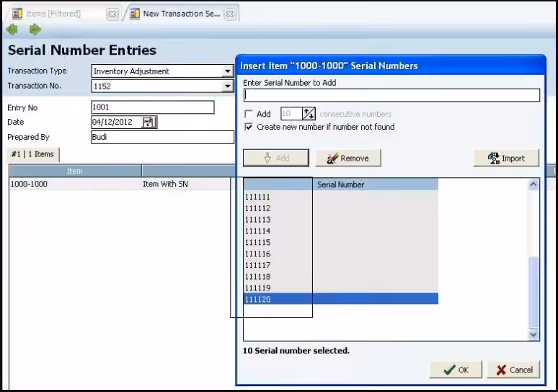
Task: Select serial number 111111
Action: click(x=340, y=197)
